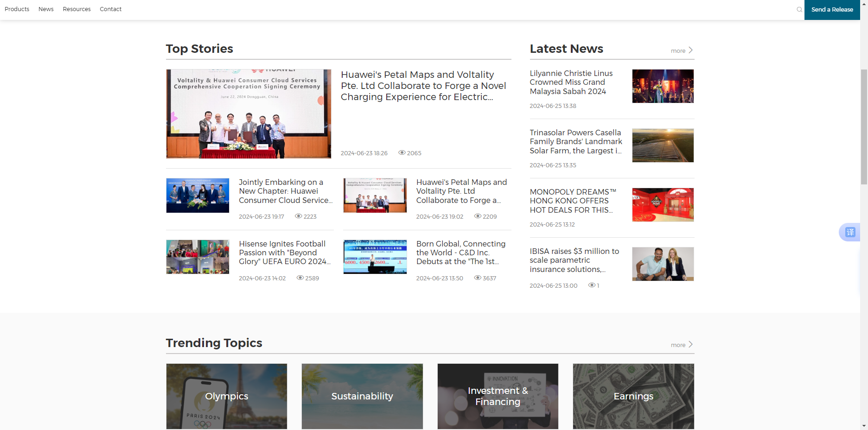Open the Hisense Ignites Football Passion story
868x430 pixels.
pyautogui.click(x=285, y=253)
